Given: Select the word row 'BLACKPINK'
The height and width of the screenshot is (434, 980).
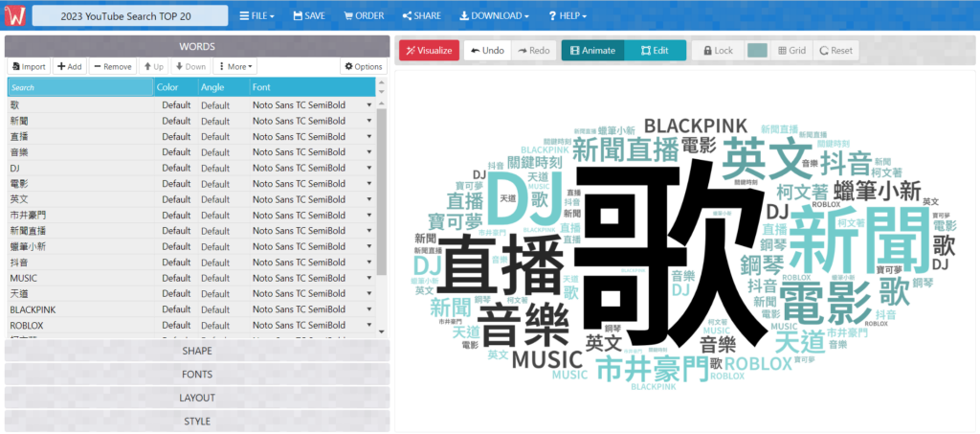Looking at the screenshot, I should click(191, 308).
